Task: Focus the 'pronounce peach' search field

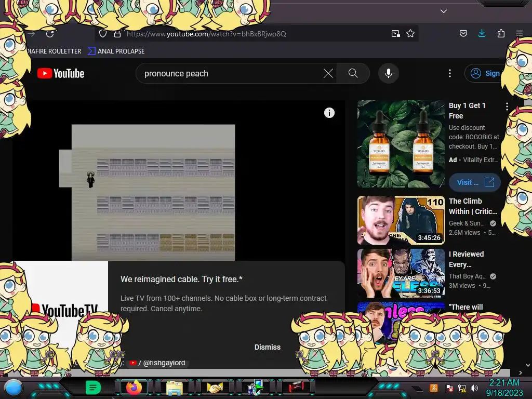Action: coord(231,73)
